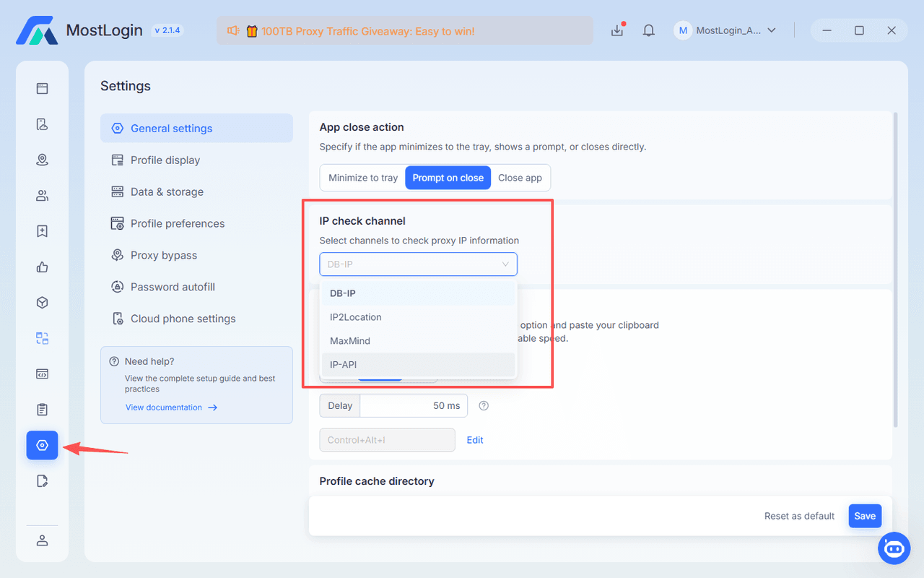Image resolution: width=924 pixels, height=578 pixels.
Task: Click Reset as default
Action: [x=799, y=516]
